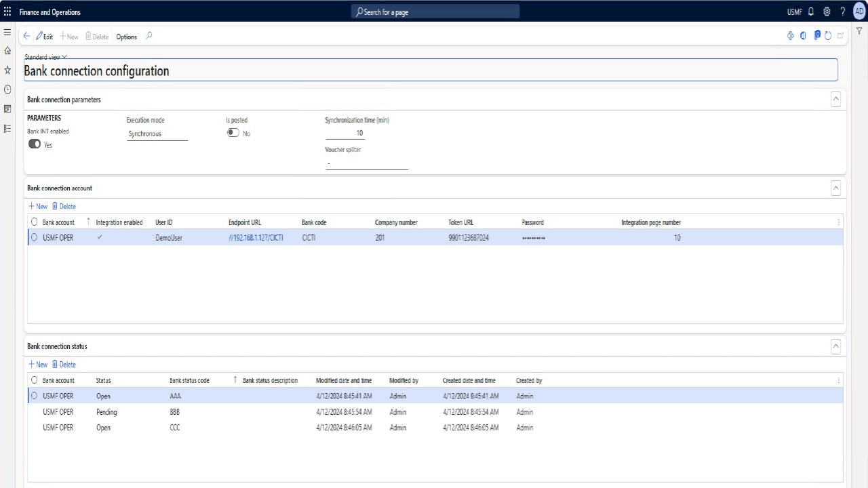The width and height of the screenshot is (868, 488).
Task: Open the Options menu tab
Action: click(x=127, y=37)
